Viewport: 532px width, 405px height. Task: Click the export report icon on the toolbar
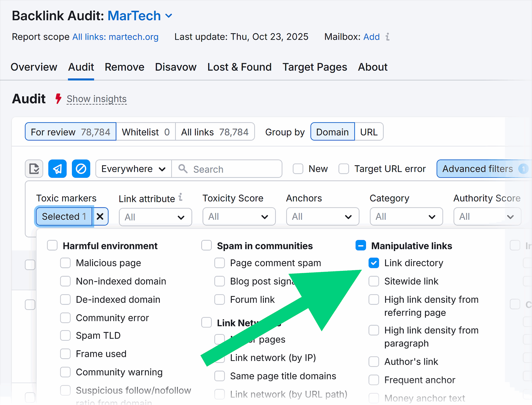(34, 169)
